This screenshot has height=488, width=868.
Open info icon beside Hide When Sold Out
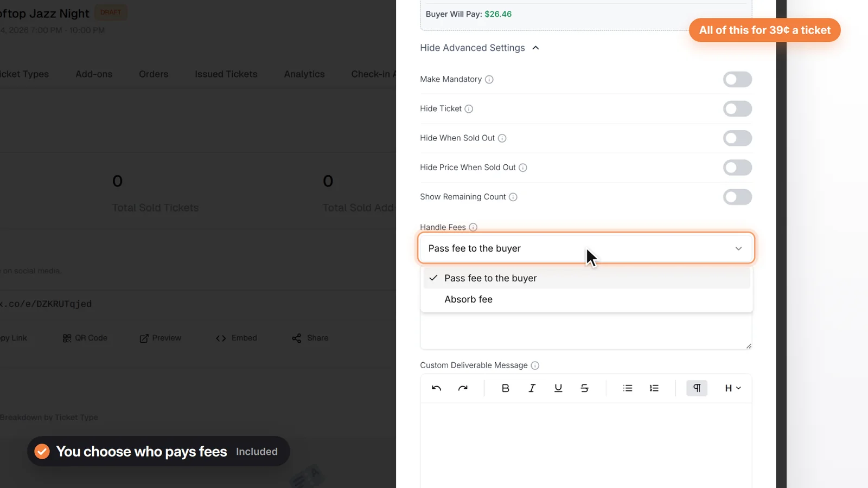502,138
